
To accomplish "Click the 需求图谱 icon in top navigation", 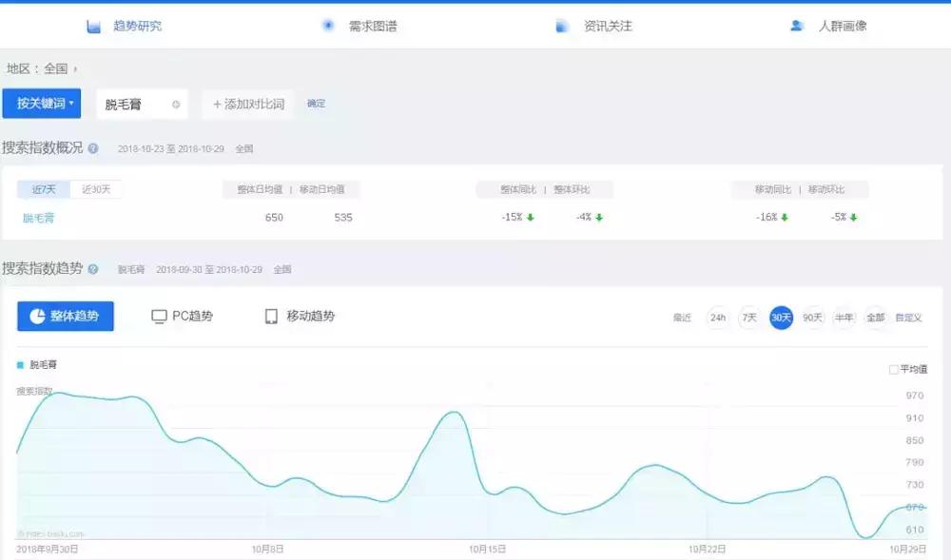I will [x=329, y=25].
